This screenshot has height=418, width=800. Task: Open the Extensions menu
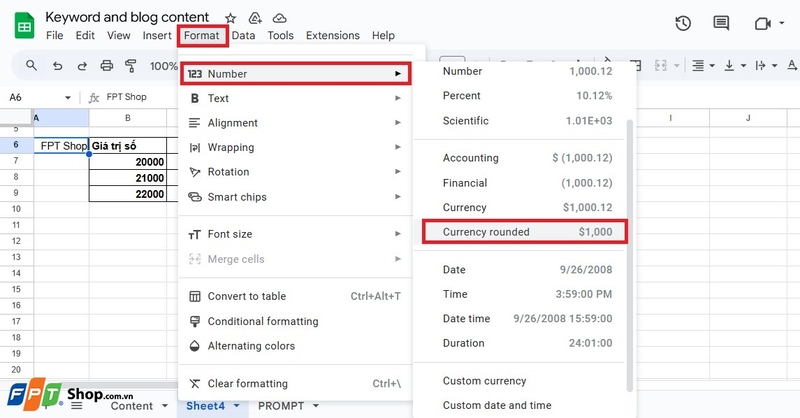click(x=333, y=35)
